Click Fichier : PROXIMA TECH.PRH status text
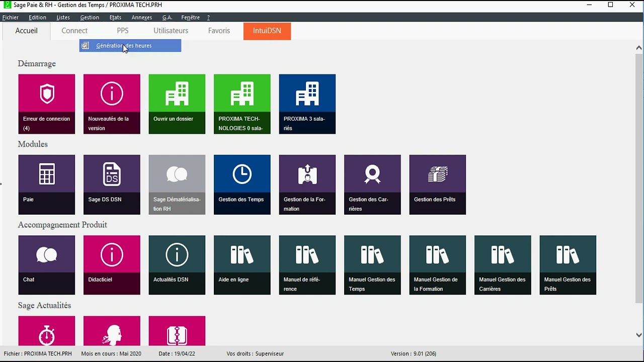The height and width of the screenshot is (362, 644). pos(38,353)
